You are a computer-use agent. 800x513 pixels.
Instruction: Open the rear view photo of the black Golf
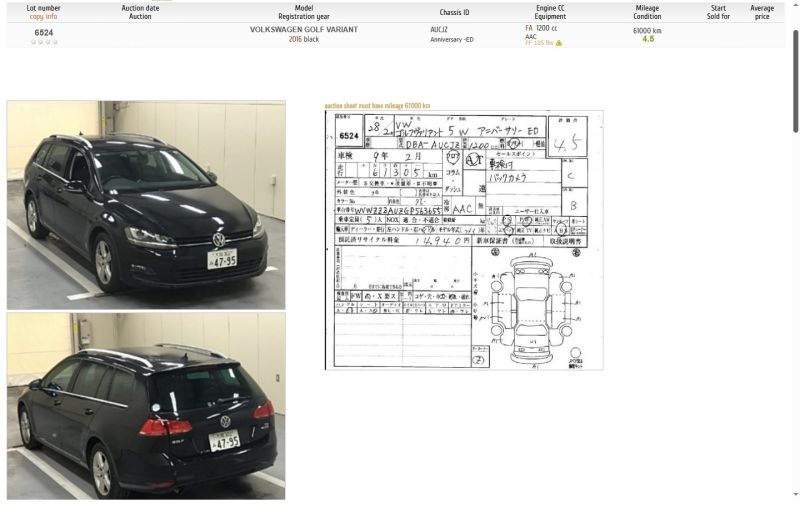146,406
